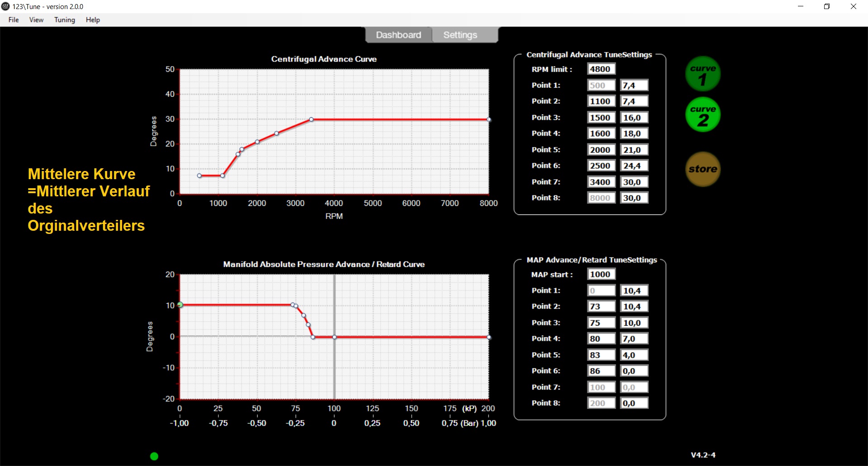This screenshot has height=466, width=868.
Task: Click the RPM limit field showing 4800
Action: (601, 69)
